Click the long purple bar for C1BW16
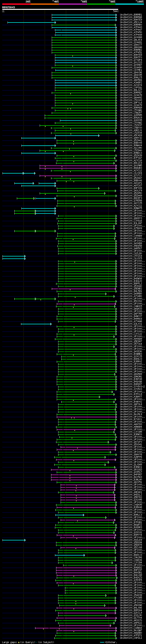This screenshot has width=146, height=644. 76,628
